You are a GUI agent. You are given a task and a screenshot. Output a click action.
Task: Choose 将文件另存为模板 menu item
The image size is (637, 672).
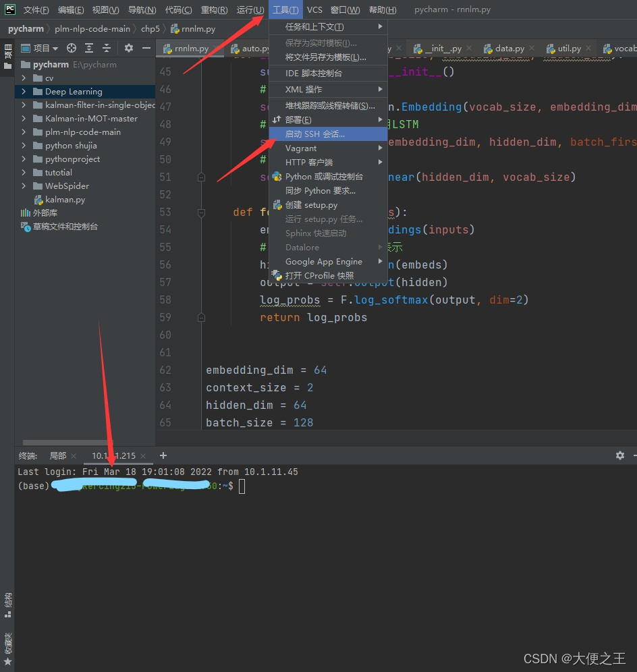click(328, 57)
